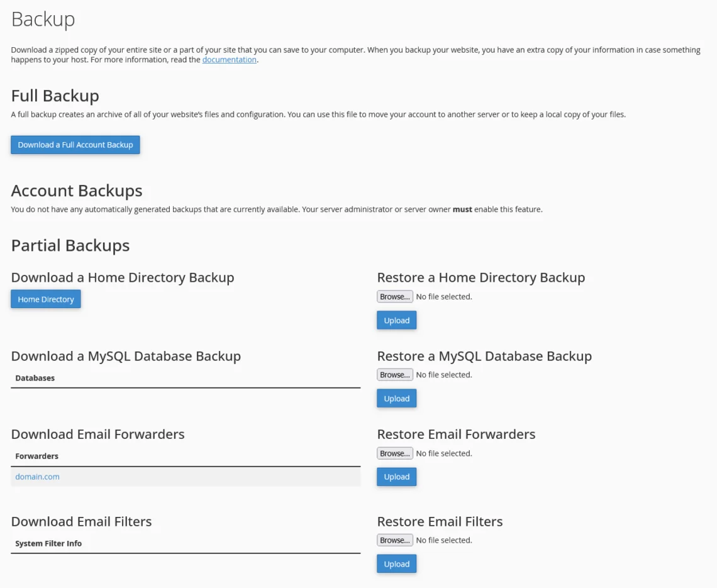Download the domain.com email forwarders backup
This screenshot has height=588, width=717.
click(37, 476)
